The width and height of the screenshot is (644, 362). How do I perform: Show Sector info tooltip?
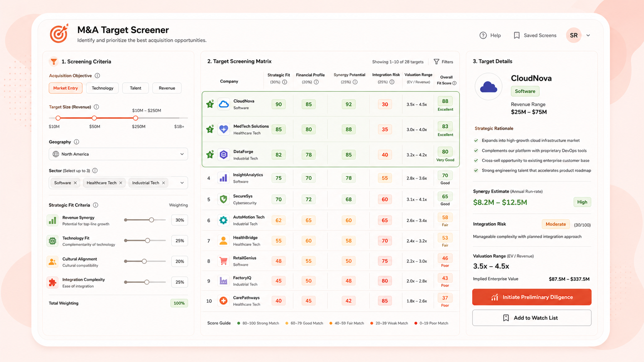95,170
